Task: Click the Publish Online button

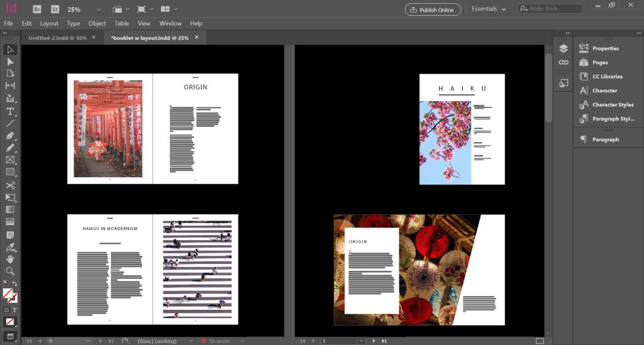Action: click(433, 9)
